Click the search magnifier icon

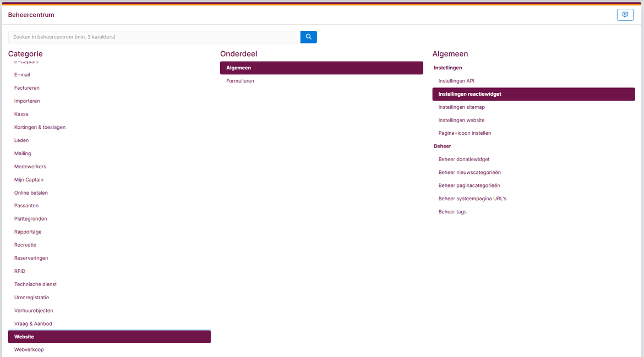click(308, 36)
